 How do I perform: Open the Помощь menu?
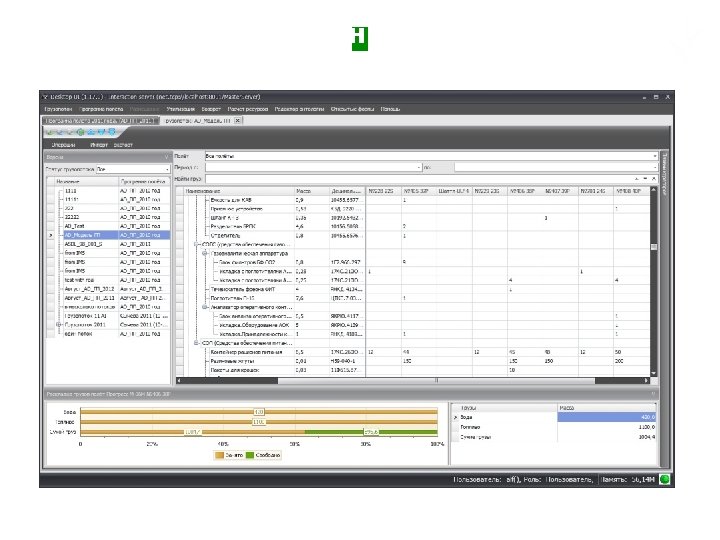390,109
